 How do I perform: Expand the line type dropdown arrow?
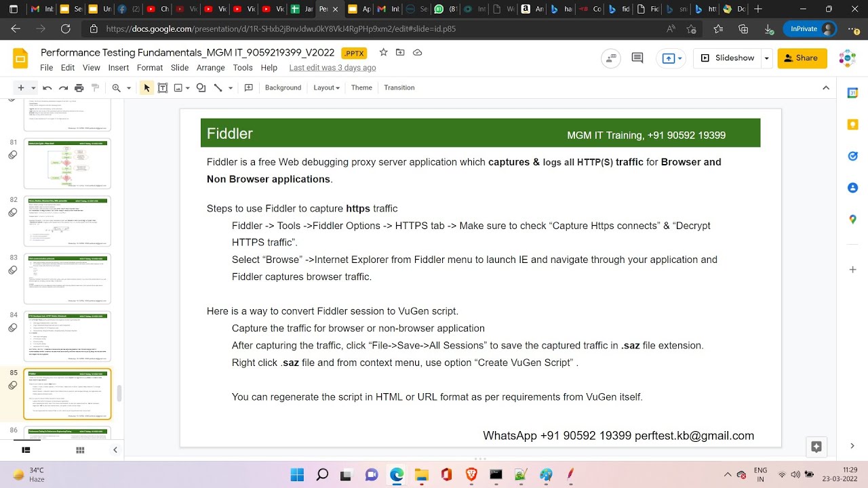(231, 88)
